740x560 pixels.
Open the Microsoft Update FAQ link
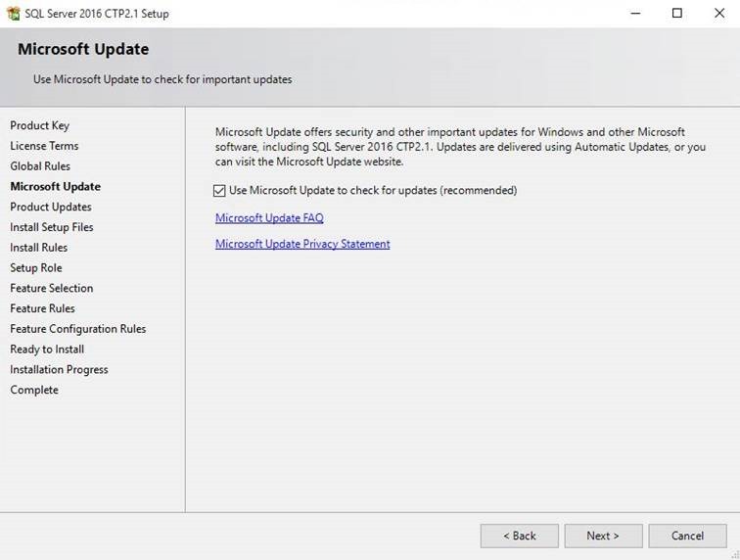tap(269, 217)
